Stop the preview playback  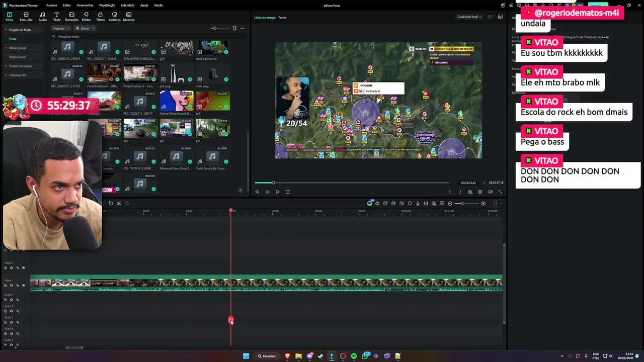pyautogui.click(x=287, y=192)
